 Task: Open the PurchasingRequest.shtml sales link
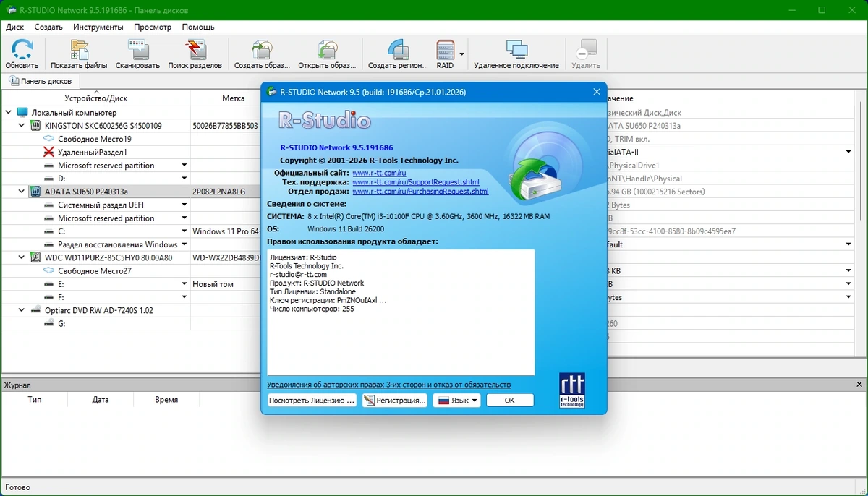pyautogui.click(x=420, y=192)
